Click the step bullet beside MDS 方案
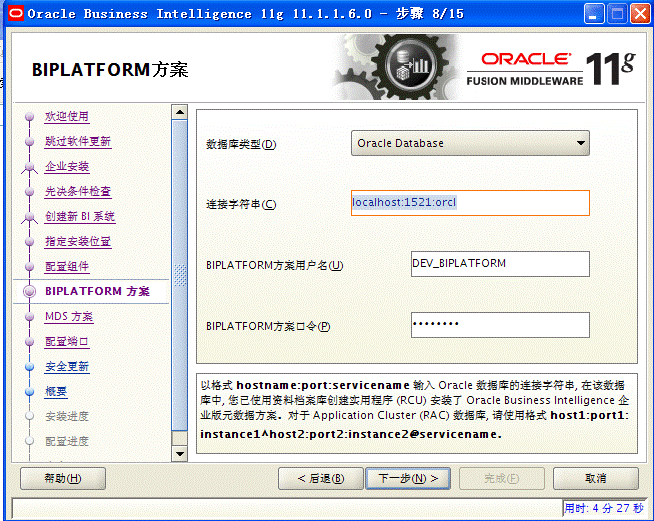This screenshot has width=654, height=521. coord(29,317)
